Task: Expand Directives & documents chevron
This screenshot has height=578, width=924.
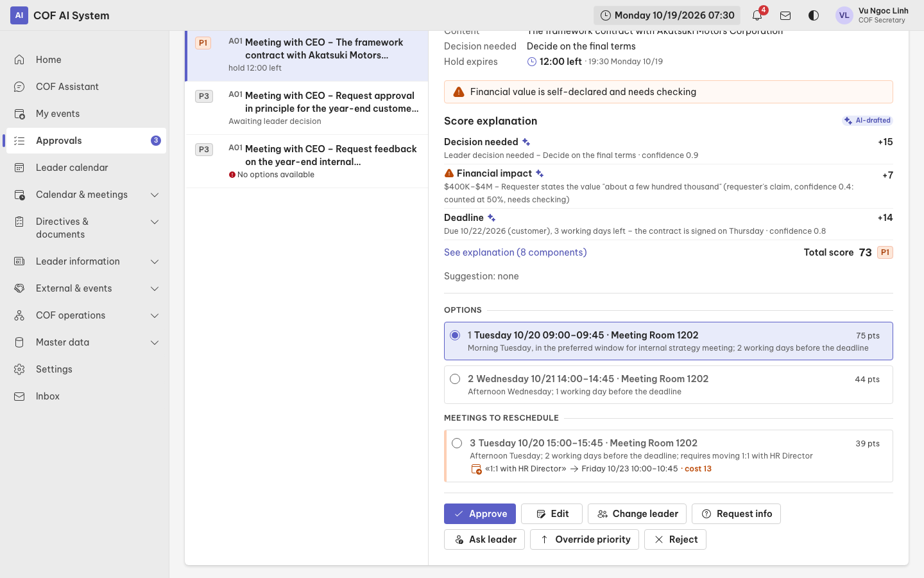Action: click(x=155, y=222)
